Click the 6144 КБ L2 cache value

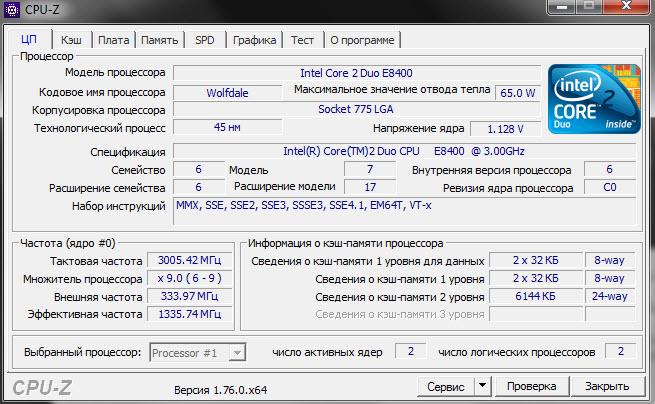coord(536,296)
